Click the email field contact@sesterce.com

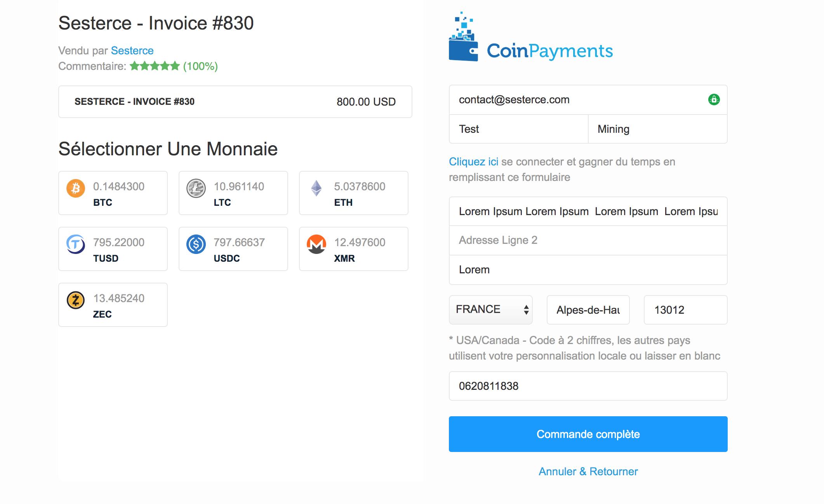coord(588,100)
